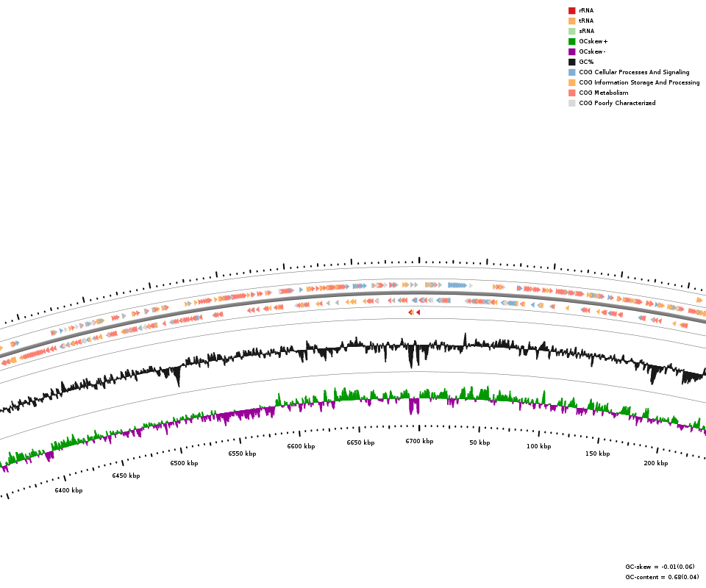This screenshot has width=706, height=588.
Task: Click the green GCskew+ legend swatch
Action: coord(571,42)
